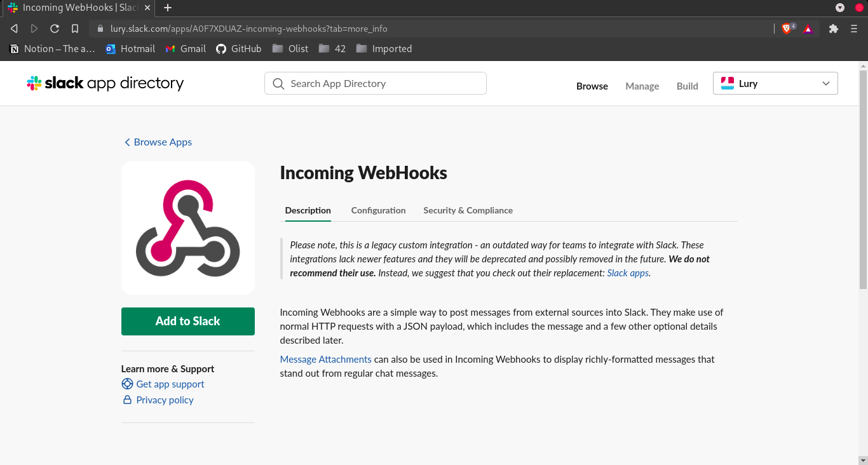Image resolution: width=868 pixels, height=465 pixels.
Task: Open the 42 bookmarks folder
Action: tap(332, 48)
